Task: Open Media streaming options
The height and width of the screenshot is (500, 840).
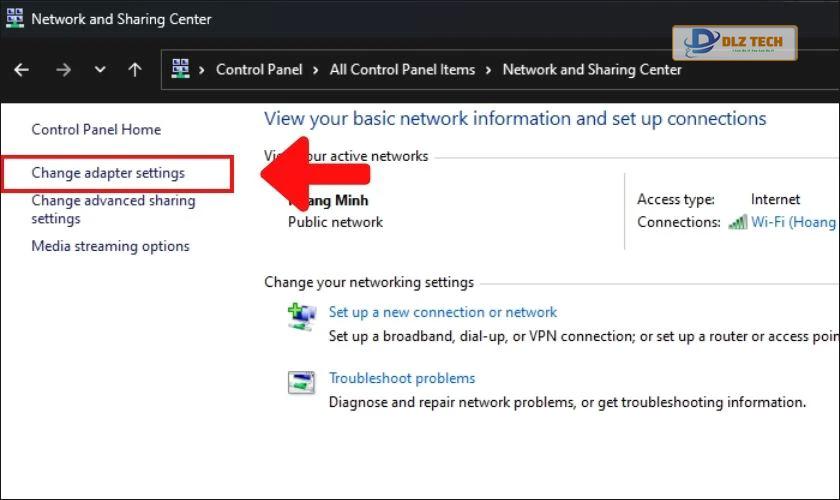Action: coord(110,247)
